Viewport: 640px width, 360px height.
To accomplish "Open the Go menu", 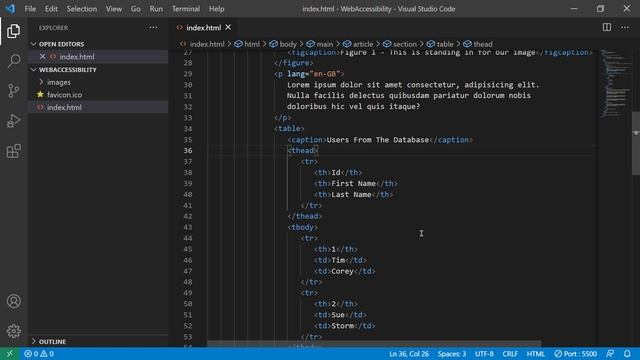I will (x=136, y=9).
